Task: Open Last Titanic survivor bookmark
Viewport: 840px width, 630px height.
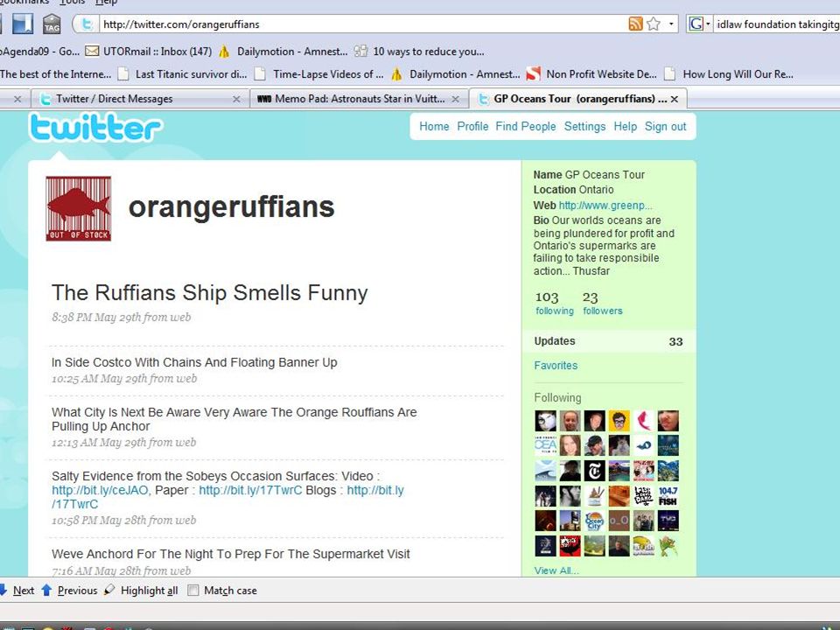Action: (182, 73)
